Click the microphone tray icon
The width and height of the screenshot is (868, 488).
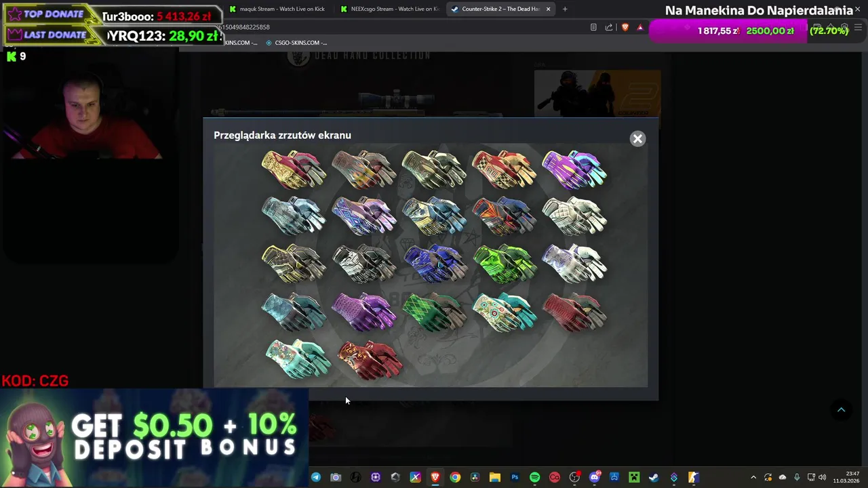click(797, 478)
